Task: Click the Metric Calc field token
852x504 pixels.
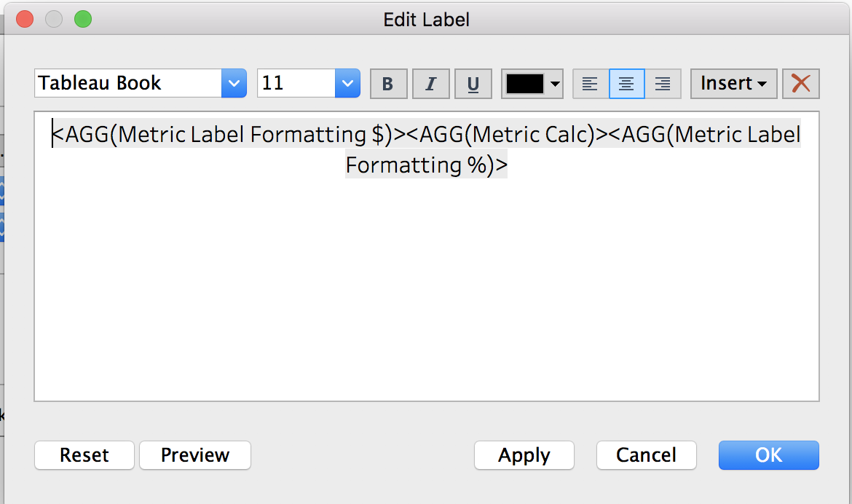Action: click(507, 134)
